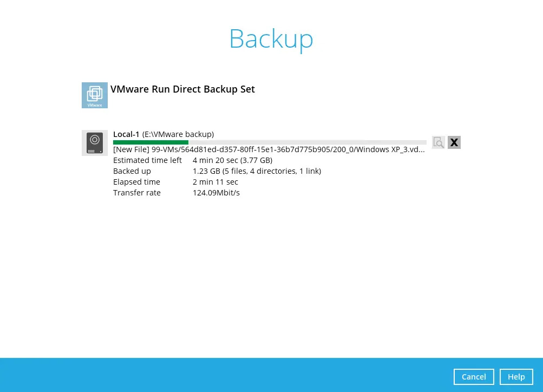The height and width of the screenshot is (392, 543).
Task: Click the Elapsed time label
Action: pyautogui.click(x=136, y=182)
